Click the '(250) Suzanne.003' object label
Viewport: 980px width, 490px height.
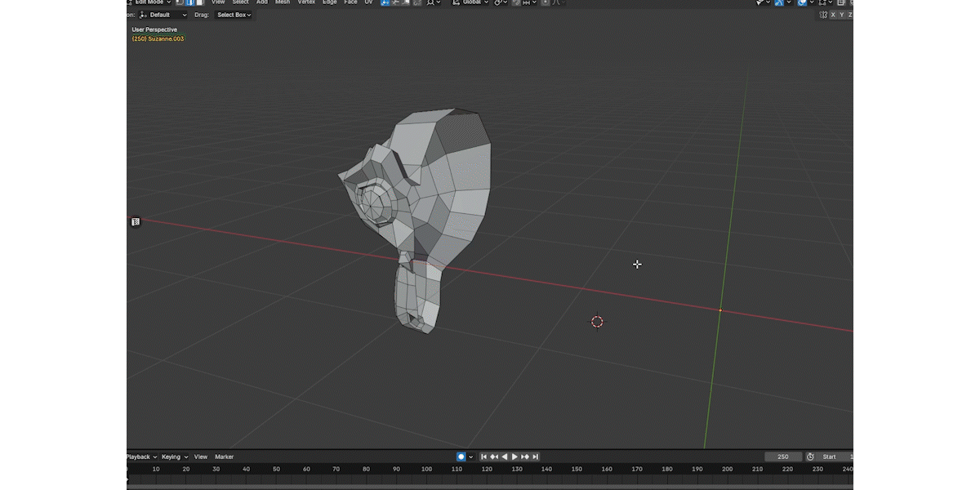(158, 38)
